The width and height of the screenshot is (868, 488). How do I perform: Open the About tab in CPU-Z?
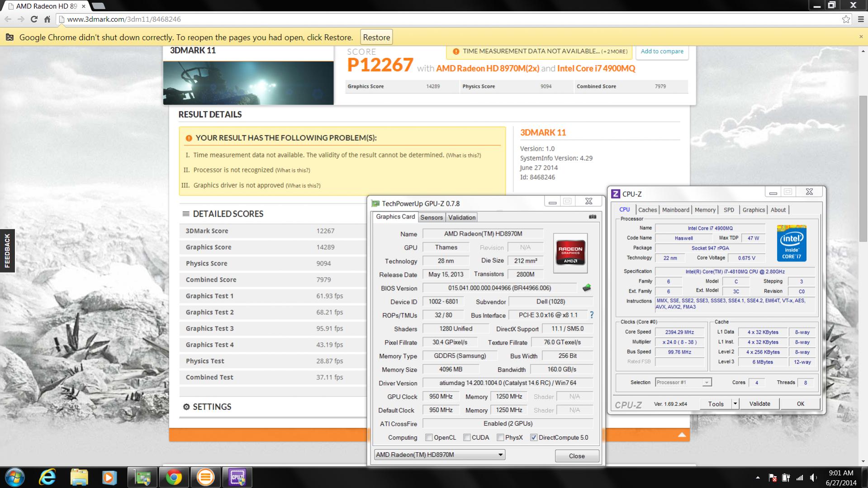tap(778, 210)
